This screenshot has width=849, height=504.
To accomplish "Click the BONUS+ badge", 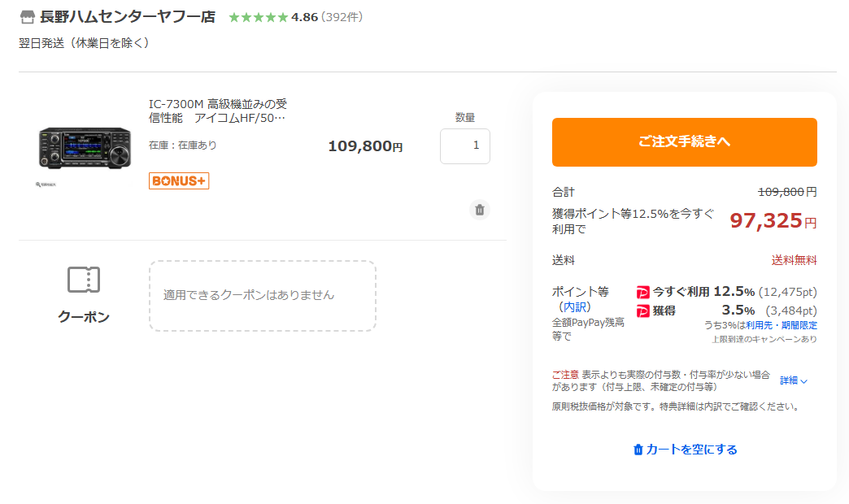I will tap(179, 180).
